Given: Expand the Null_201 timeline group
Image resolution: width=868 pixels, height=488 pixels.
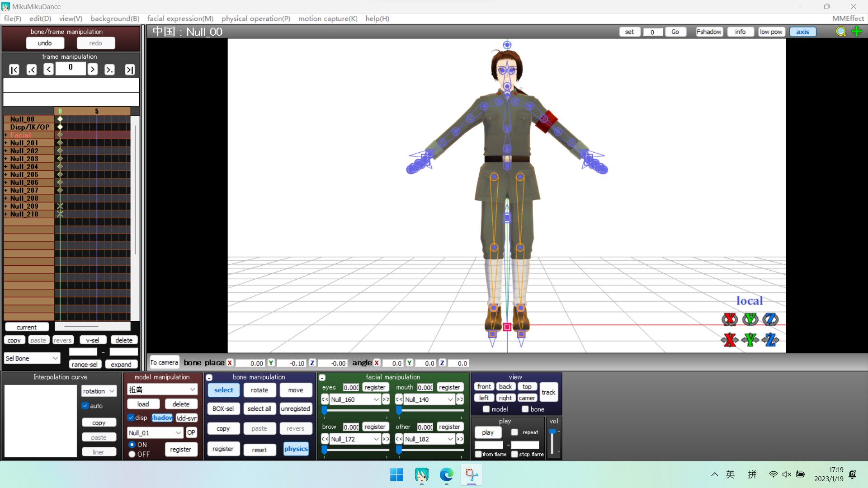Looking at the screenshot, I should (6, 143).
